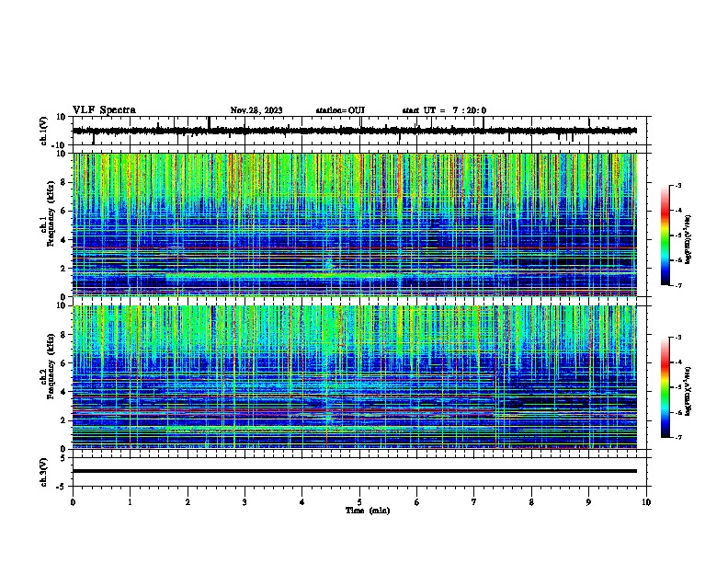Click the "ch.1(V)" waveform axis label
728x563 pixels.
pyautogui.click(x=44, y=131)
